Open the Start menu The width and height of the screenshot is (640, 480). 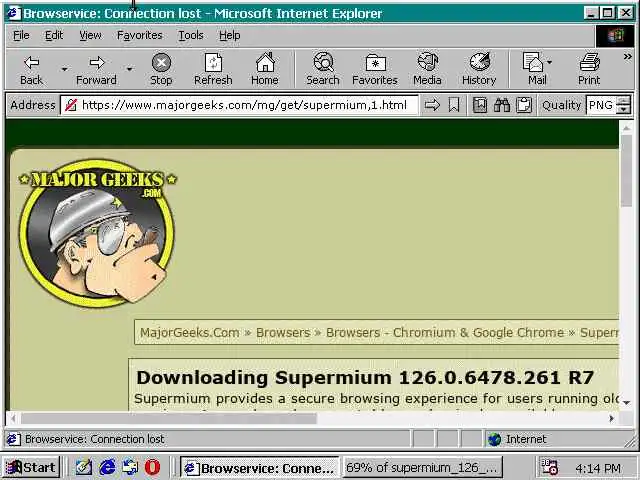(31, 467)
